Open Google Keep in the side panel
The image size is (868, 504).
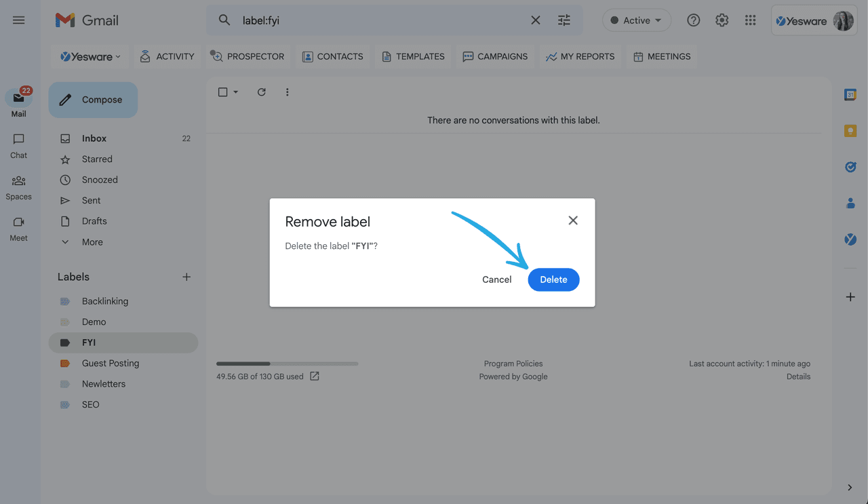[x=850, y=130]
